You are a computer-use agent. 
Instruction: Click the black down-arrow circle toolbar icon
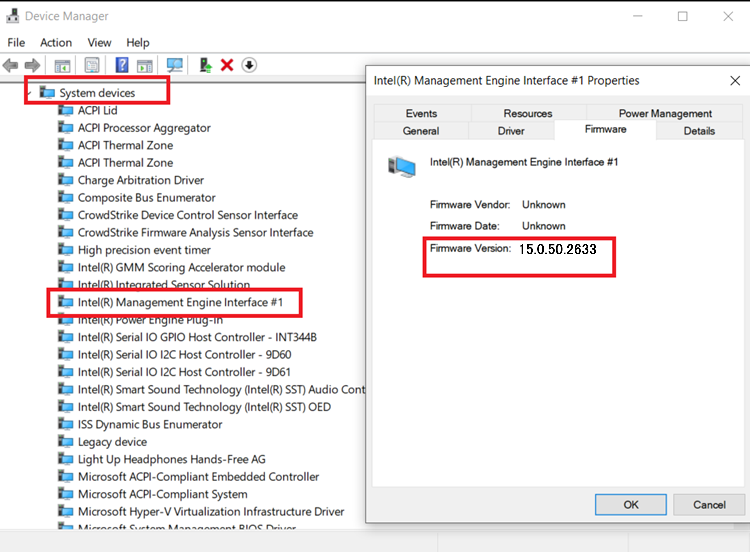tap(249, 66)
